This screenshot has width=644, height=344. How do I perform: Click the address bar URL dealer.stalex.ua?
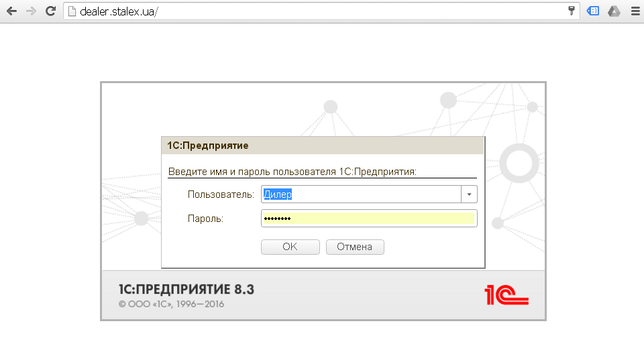pyautogui.click(x=119, y=11)
